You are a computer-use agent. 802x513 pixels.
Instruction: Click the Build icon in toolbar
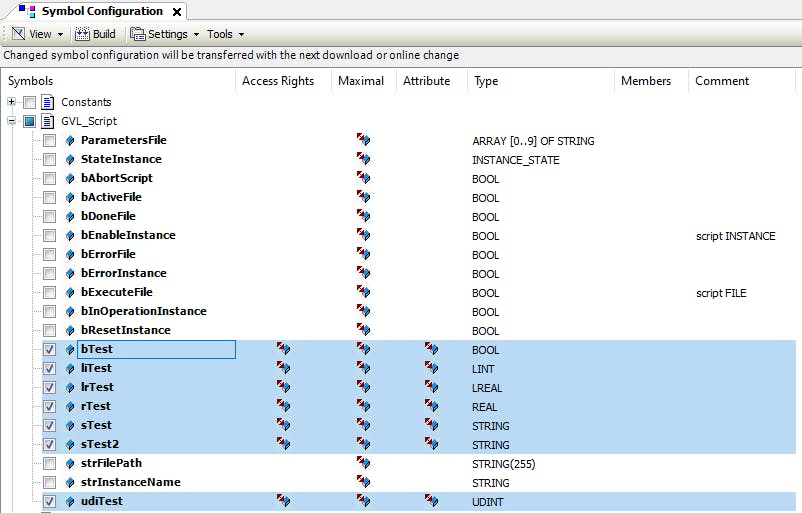(82, 34)
